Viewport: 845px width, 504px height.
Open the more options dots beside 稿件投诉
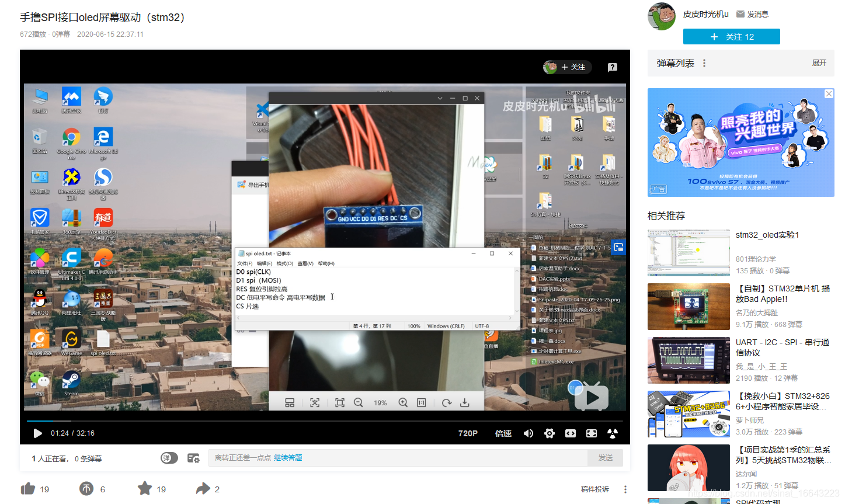pyautogui.click(x=625, y=489)
